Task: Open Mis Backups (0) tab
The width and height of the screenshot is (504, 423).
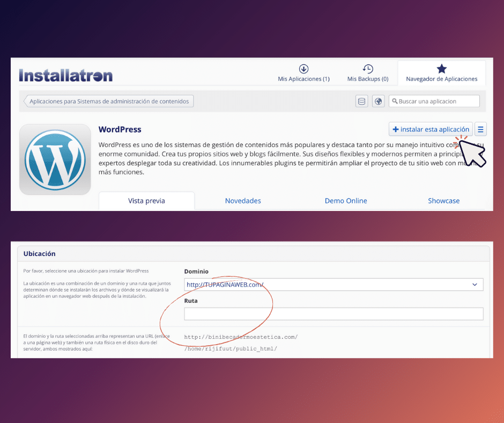Action: point(368,73)
